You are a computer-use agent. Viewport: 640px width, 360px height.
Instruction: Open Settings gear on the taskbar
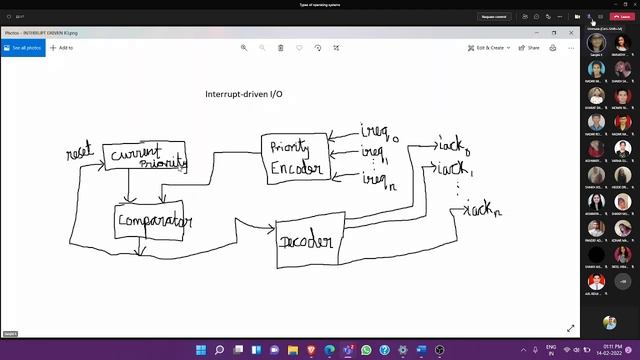point(403,350)
